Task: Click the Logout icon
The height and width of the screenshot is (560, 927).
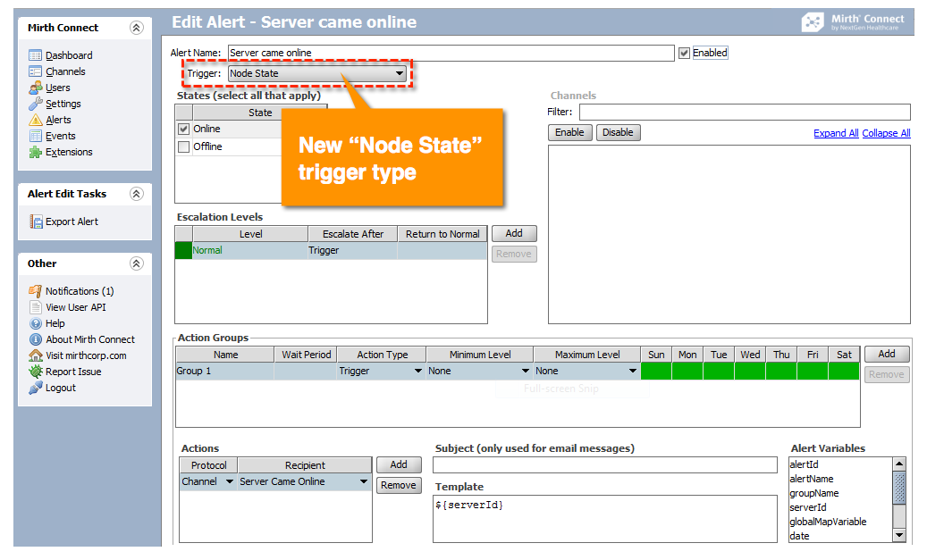Action: 36,389
